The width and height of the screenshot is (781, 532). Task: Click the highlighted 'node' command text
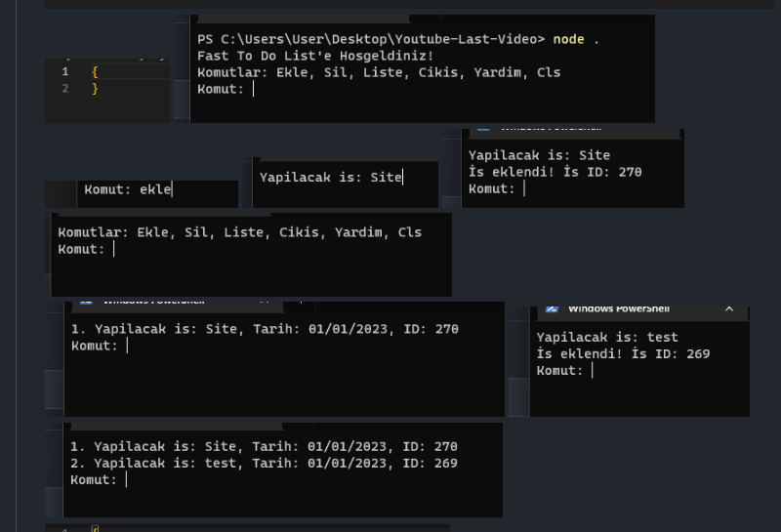pyautogui.click(x=568, y=39)
